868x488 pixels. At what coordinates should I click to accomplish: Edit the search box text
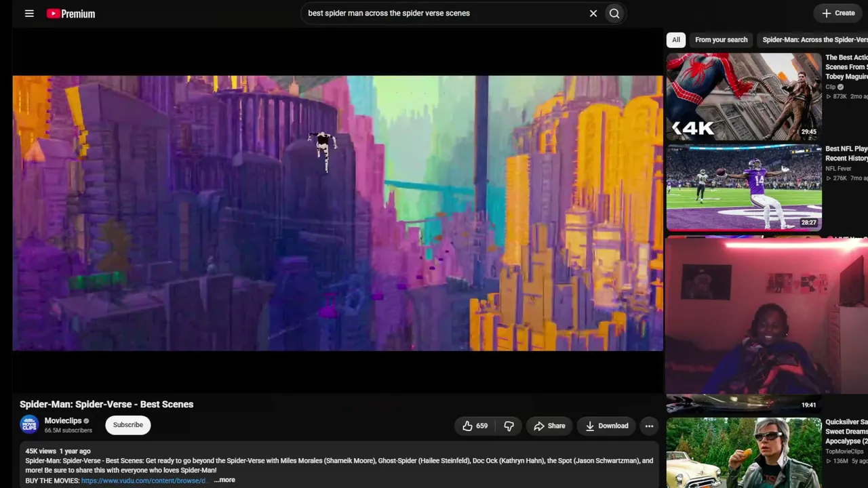(x=444, y=14)
